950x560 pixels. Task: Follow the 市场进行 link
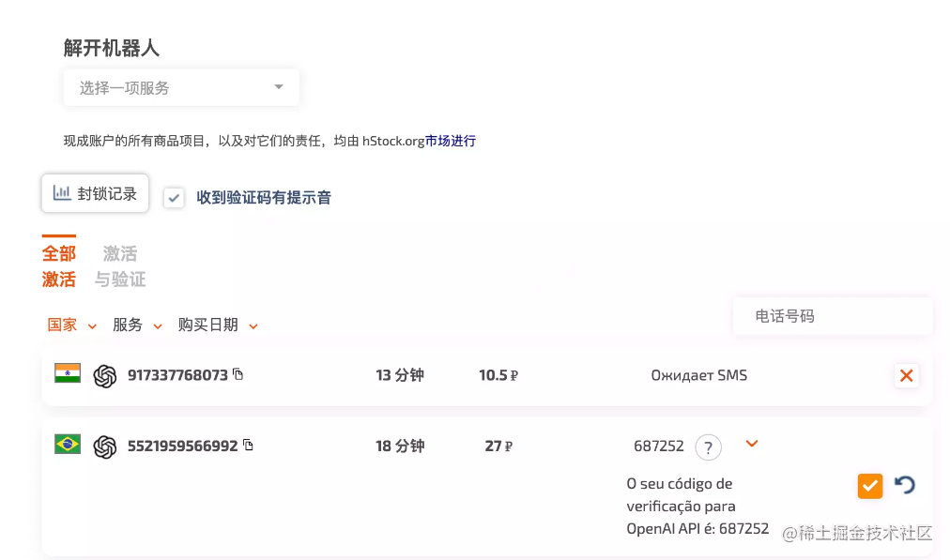451,141
